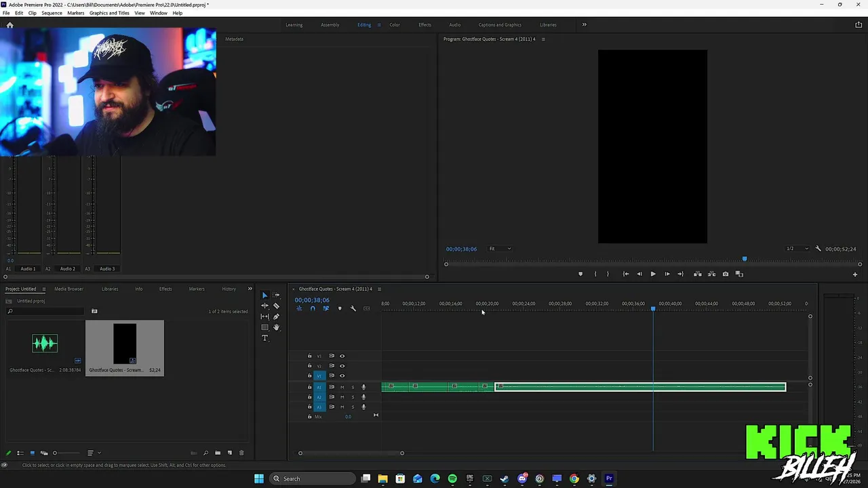
Task: Open Program monitor panel menu
Action: (x=542, y=39)
